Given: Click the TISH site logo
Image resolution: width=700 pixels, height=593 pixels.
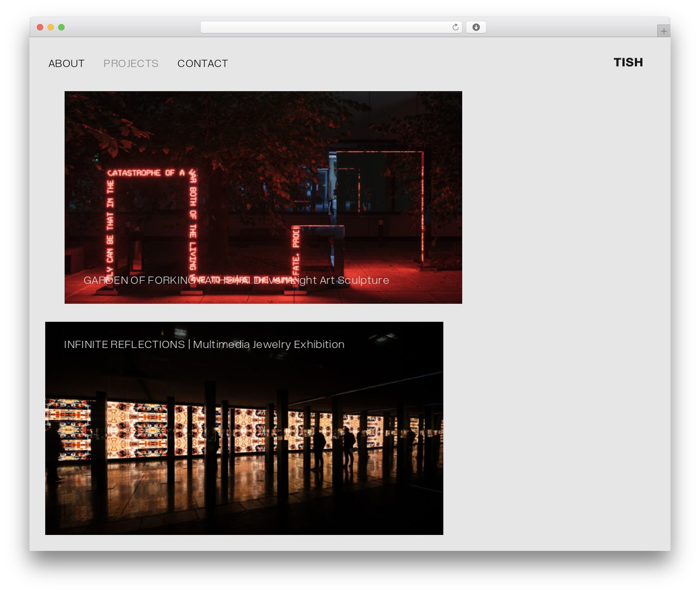Looking at the screenshot, I should (628, 62).
